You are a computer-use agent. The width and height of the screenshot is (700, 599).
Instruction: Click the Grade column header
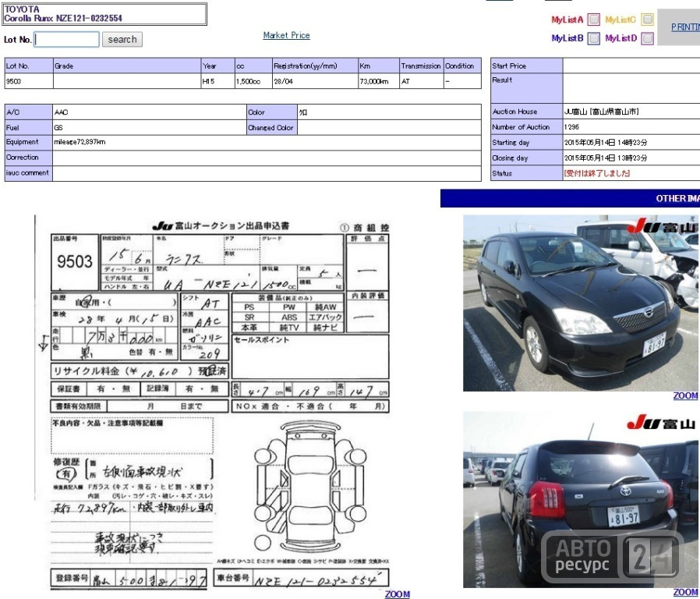pos(127,66)
